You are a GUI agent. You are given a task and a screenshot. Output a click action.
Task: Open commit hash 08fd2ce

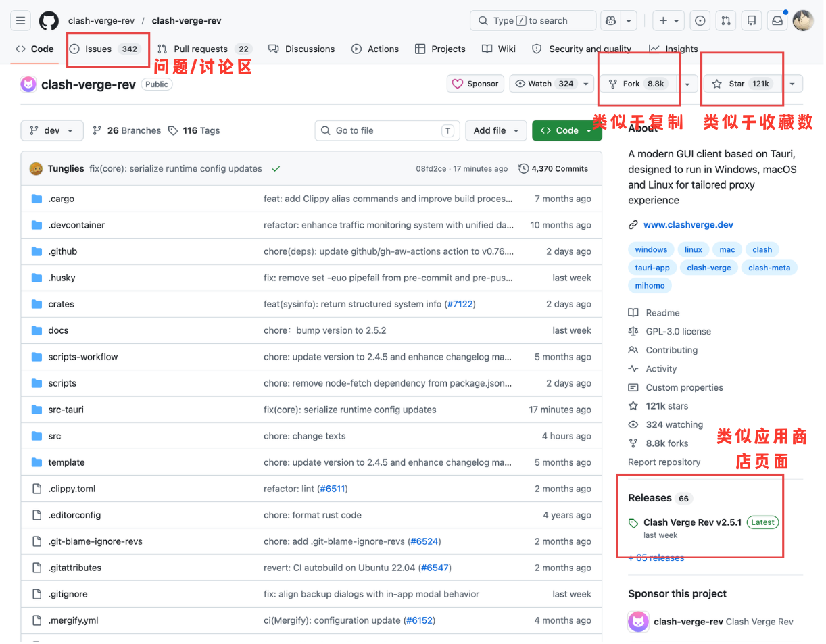pos(431,169)
